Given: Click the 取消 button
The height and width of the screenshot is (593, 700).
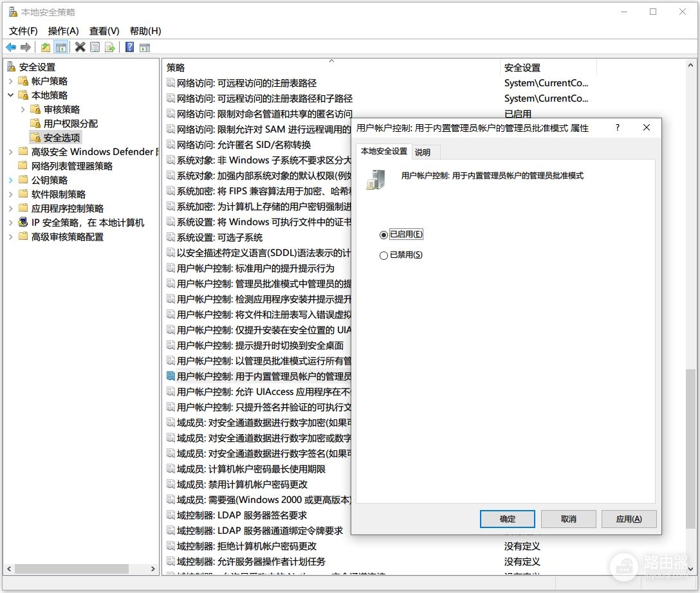Looking at the screenshot, I should (x=569, y=519).
